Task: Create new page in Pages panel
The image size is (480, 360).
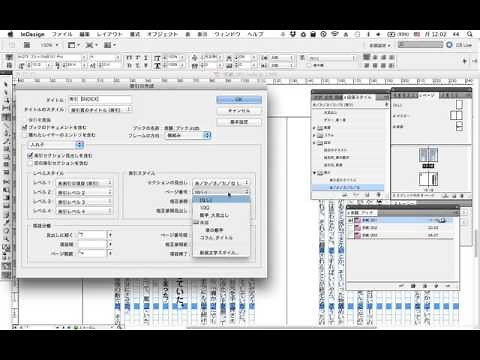Action: pos(454,196)
